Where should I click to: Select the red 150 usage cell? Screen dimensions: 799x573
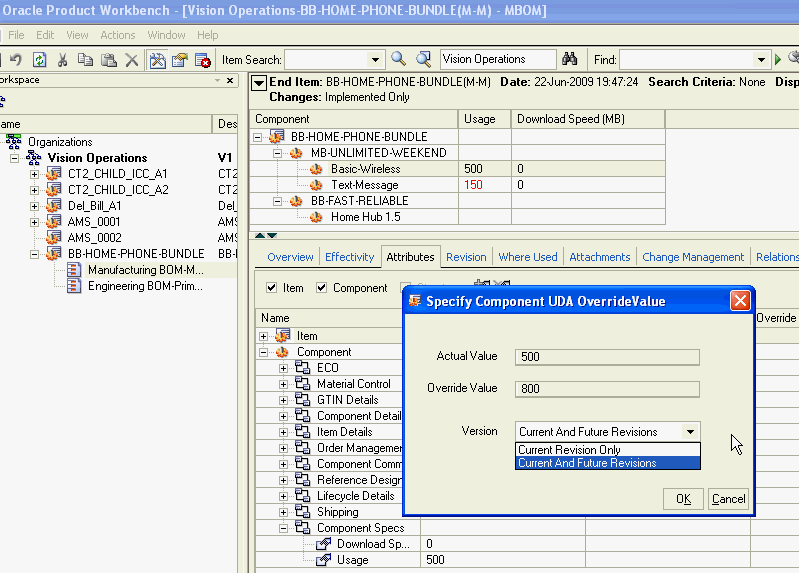485,185
